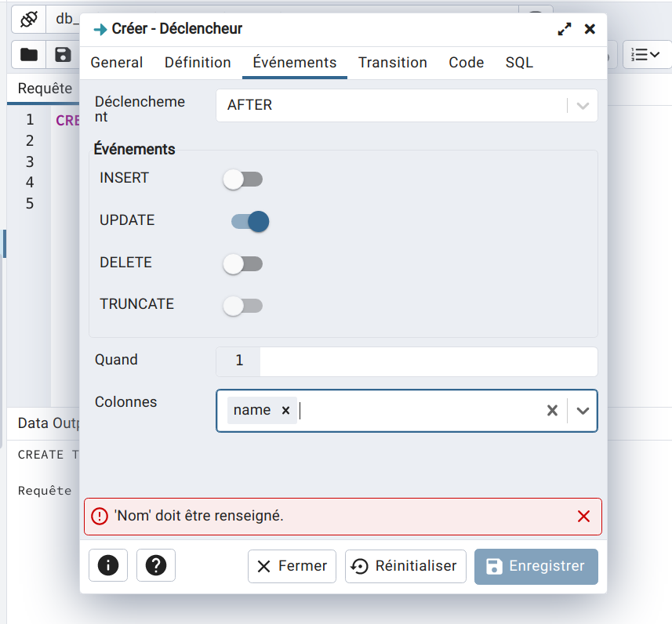
Task: Close the Créer - Déclencheur dialog
Action: pos(590,29)
